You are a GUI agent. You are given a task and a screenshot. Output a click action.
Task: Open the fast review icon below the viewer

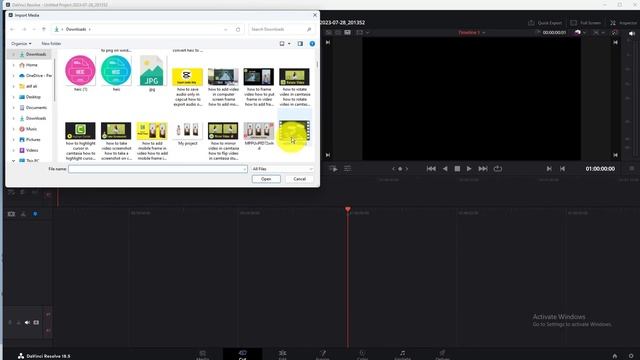pyautogui.click(x=333, y=169)
